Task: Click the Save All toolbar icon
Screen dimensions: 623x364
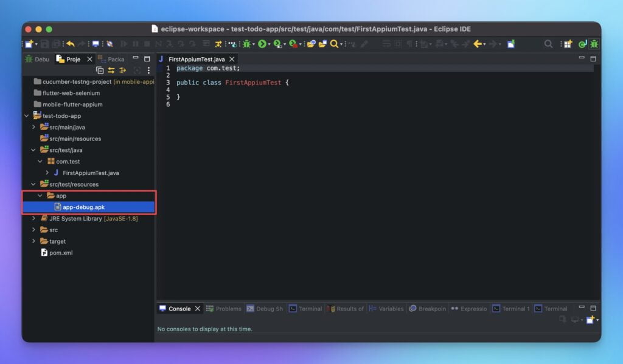Action: 57,44
